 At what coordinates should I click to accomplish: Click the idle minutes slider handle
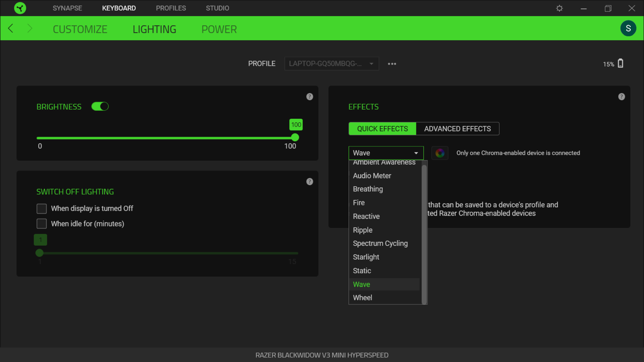click(40, 253)
